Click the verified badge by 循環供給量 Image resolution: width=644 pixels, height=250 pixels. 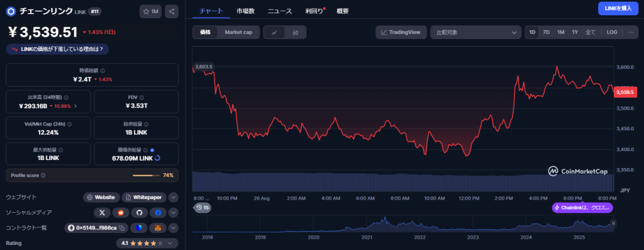coord(152,150)
